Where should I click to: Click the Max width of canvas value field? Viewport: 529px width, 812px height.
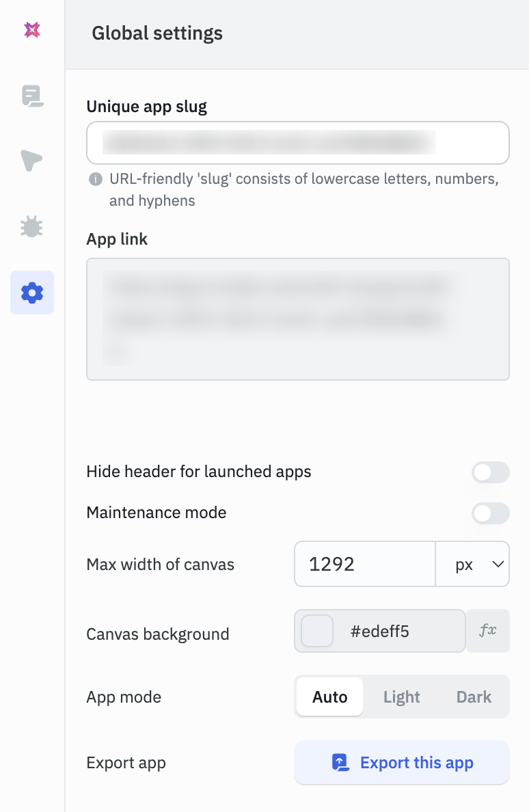(364, 564)
